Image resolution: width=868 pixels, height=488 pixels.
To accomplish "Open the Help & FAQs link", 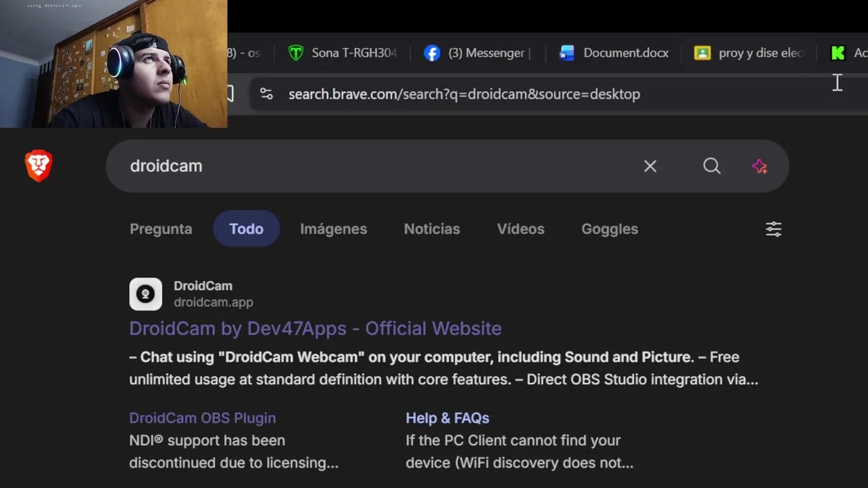I will tap(448, 418).
